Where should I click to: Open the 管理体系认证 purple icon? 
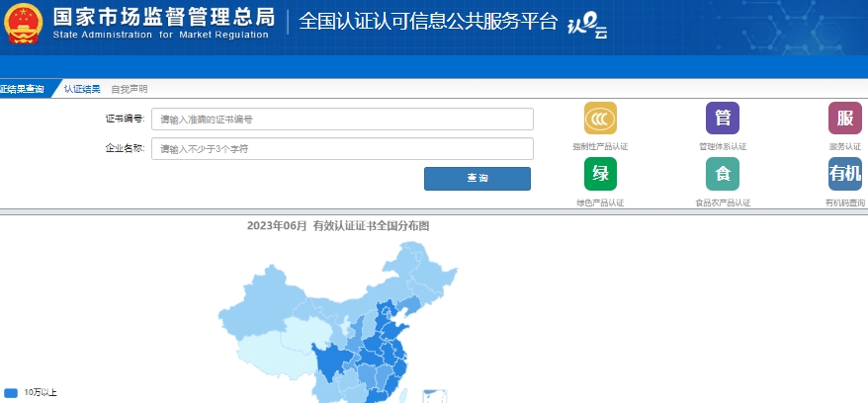click(723, 119)
